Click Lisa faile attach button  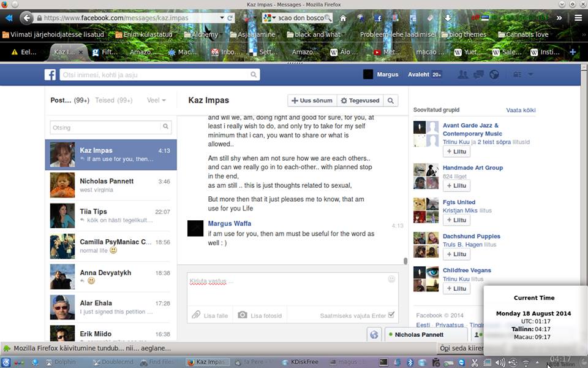point(210,315)
